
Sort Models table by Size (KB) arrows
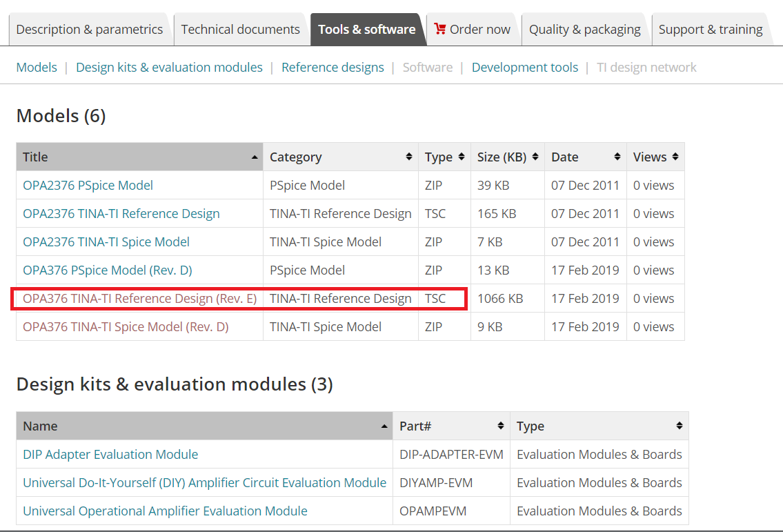click(535, 157)
